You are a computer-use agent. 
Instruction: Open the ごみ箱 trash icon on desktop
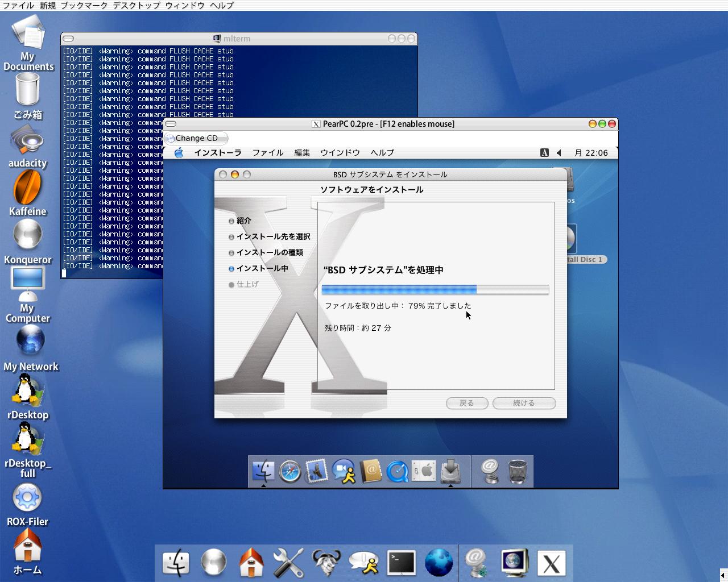[27, 90]
